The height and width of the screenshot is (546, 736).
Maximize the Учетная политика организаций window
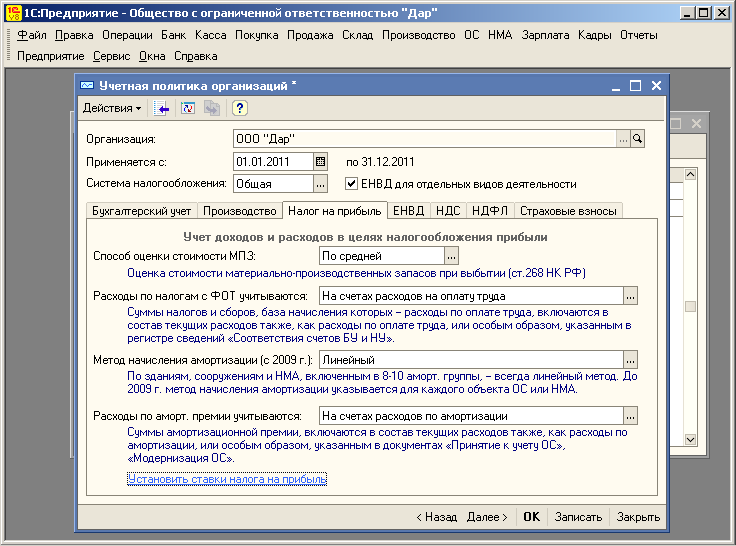pyautogui.click(x=635, y=85)
